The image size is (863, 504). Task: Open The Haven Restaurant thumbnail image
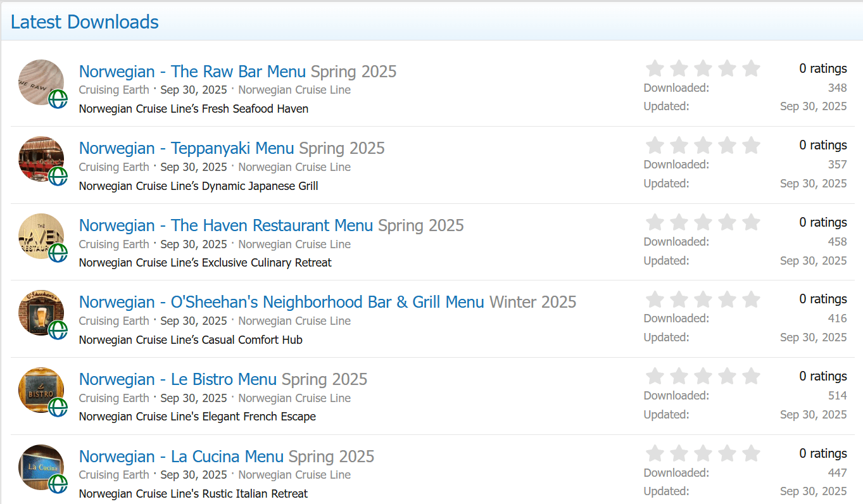[41, 236]
